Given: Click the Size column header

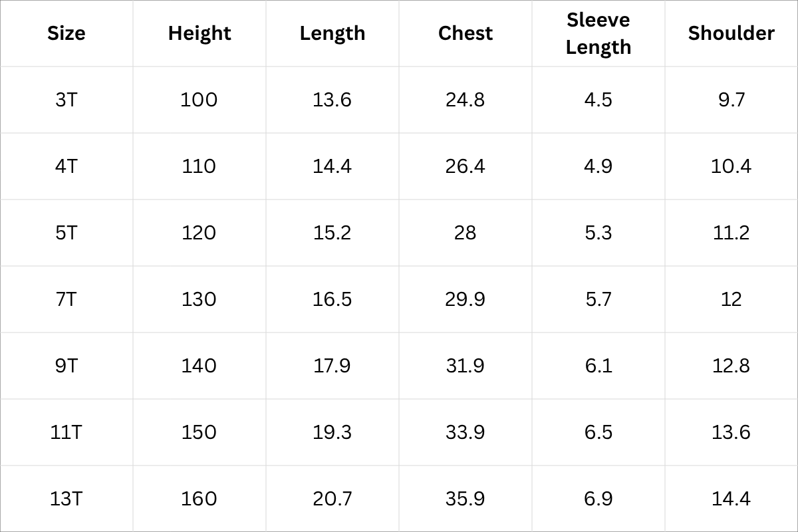Looking at the screenshot, I should click(x=66, y=33).
